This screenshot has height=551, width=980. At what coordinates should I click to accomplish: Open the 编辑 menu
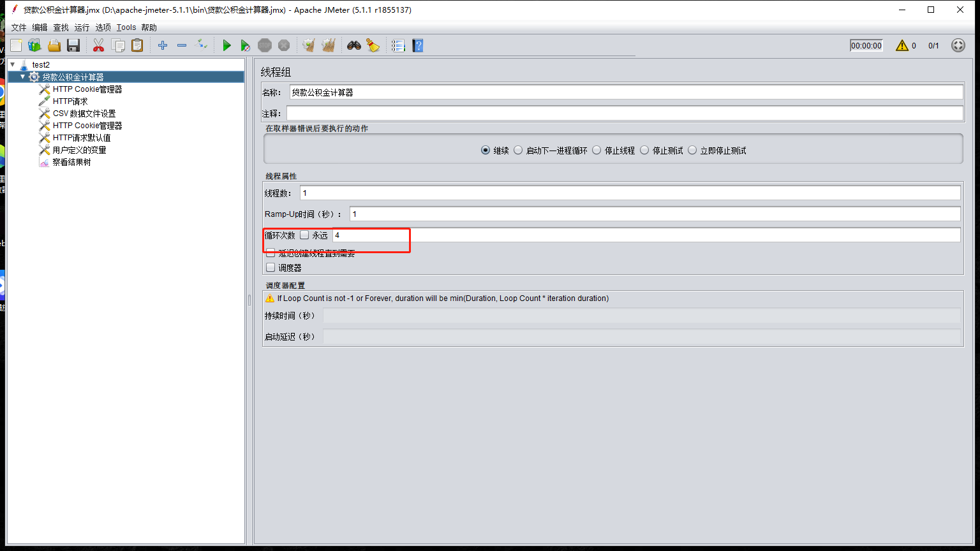40,27
